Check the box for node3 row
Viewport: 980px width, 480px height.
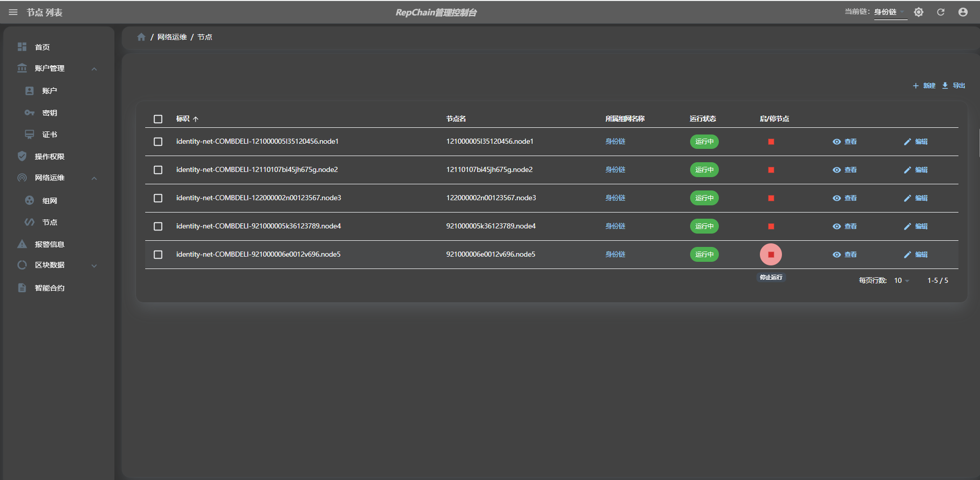(158, 198)
